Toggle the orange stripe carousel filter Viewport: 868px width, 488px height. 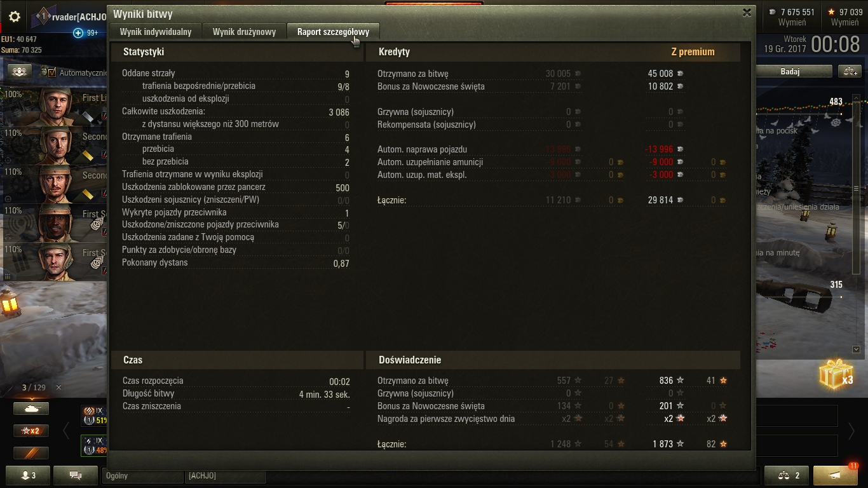point(31,452)
